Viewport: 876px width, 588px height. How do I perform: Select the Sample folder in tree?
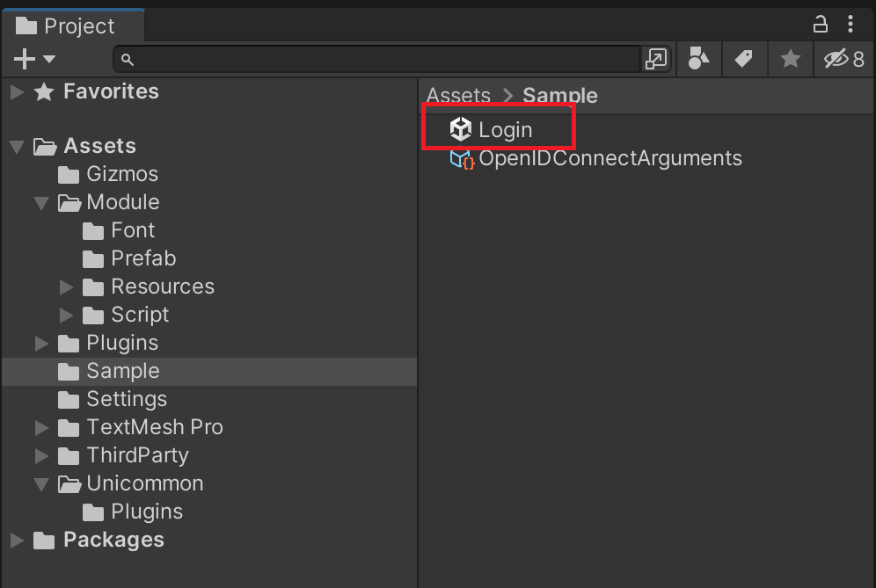tap(122, 371)
